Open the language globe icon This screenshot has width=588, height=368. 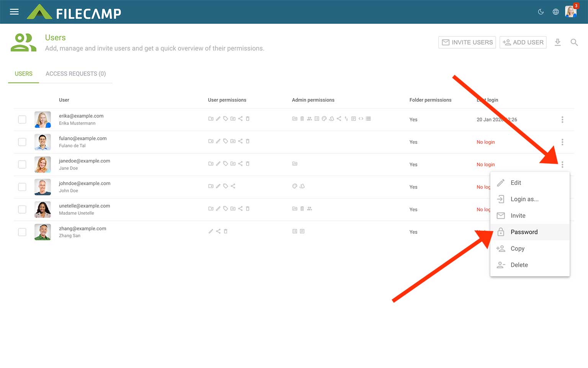(x=556, y=12)
